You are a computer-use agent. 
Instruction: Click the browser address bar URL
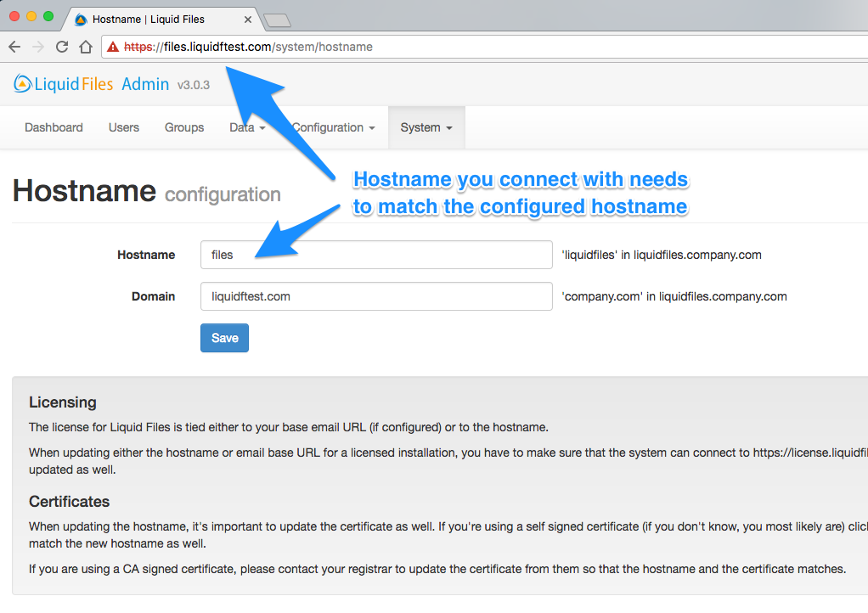click(x=255, y=47)
